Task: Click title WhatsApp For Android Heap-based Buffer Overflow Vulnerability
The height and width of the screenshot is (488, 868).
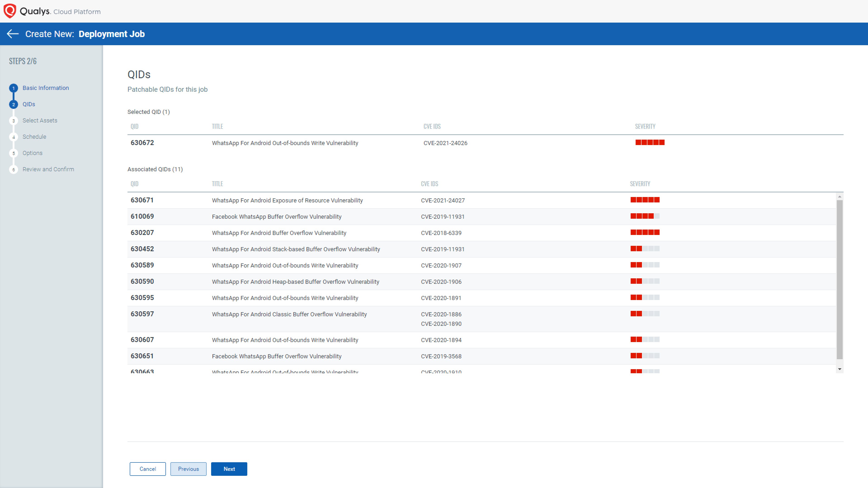Action: (295, 282)
